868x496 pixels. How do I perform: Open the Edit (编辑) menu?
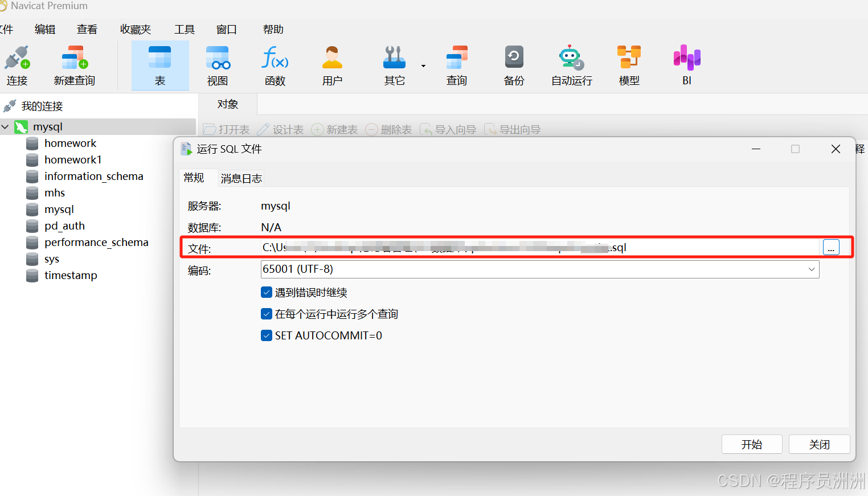45,30
